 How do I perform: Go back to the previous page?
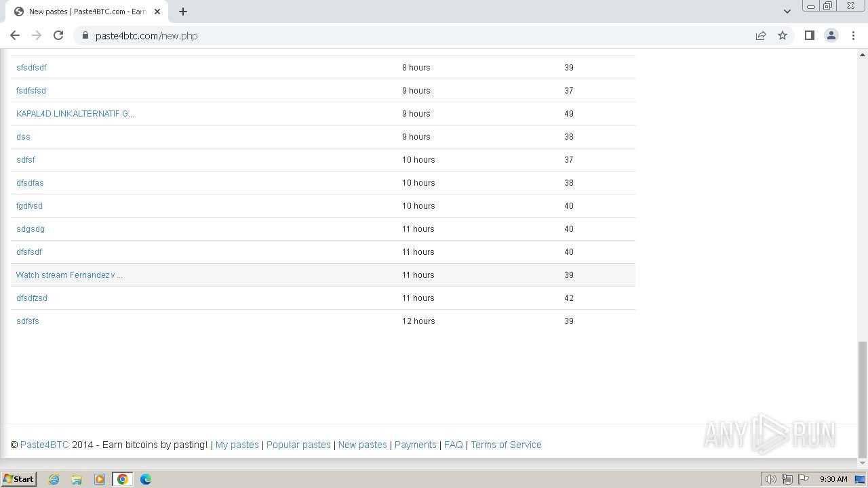[15, 35]
